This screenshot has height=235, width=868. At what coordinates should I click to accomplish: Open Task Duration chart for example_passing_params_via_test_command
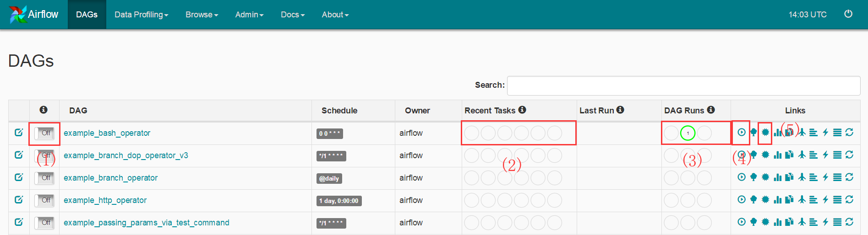777,222
